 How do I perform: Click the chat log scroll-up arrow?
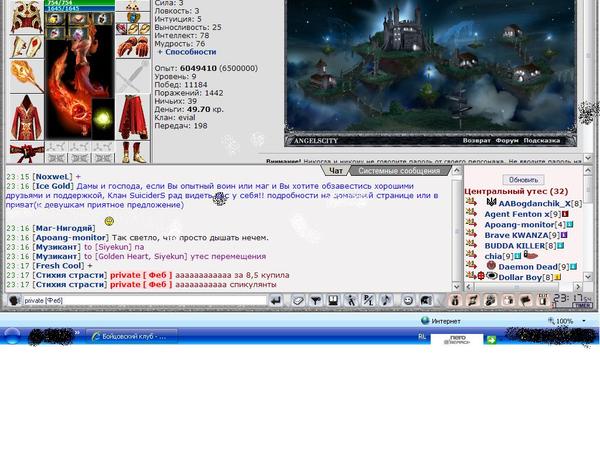pyautogui.click(x=457, y=171)
